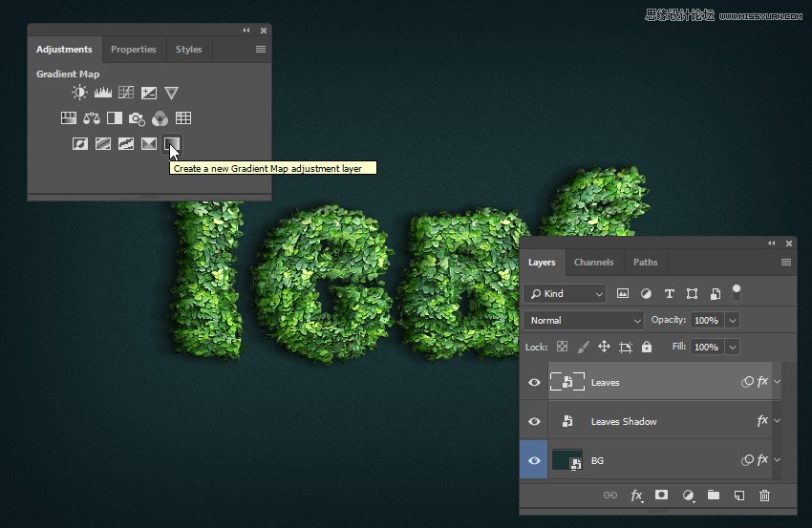Add a layer mask from Layers panel
Viewport: 812px width, 528px height.
661,495
